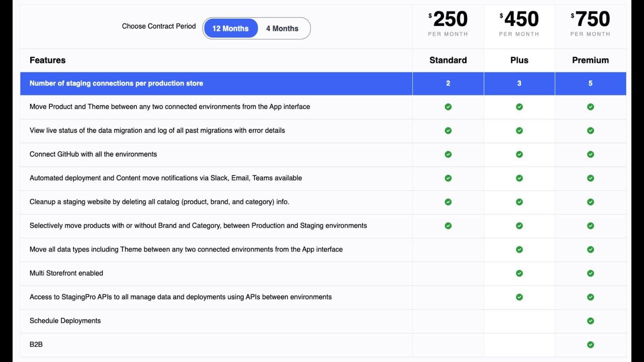Click the Standard plan column header
This screenshot has height=362, width=644.
[x=448, y=60]
